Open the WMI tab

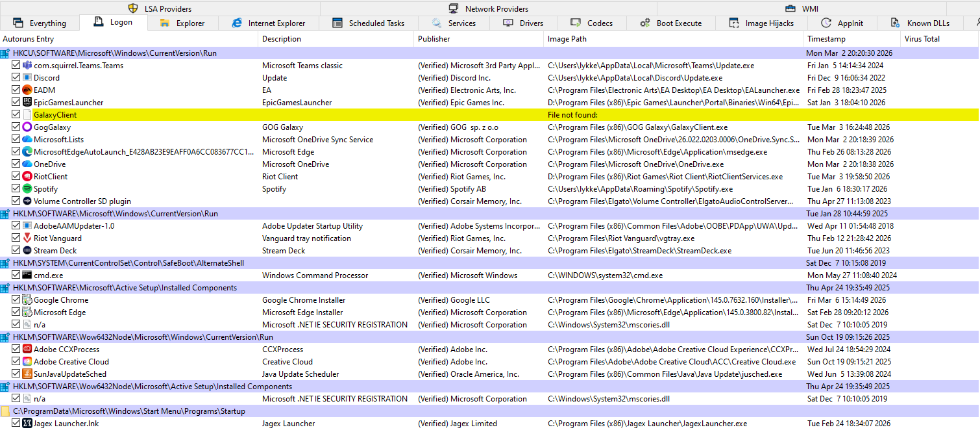(802, 8)
